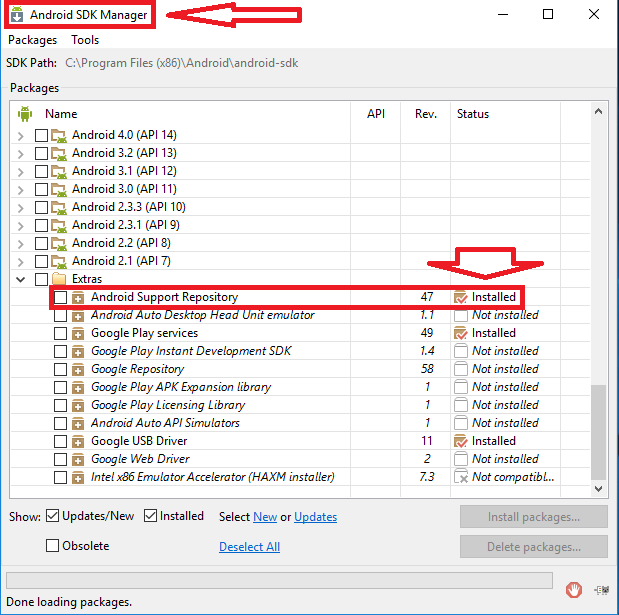This screenshot has height=615, width=619.
Task: Click the installed status icon for Google Play services
Action: [x=461, y=333]
